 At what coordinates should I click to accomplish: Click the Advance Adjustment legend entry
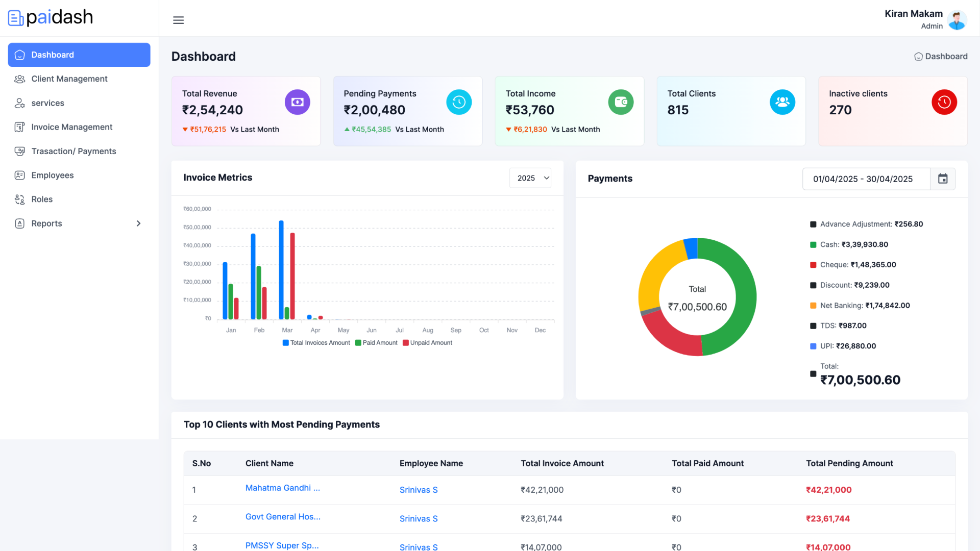(867, 224)
